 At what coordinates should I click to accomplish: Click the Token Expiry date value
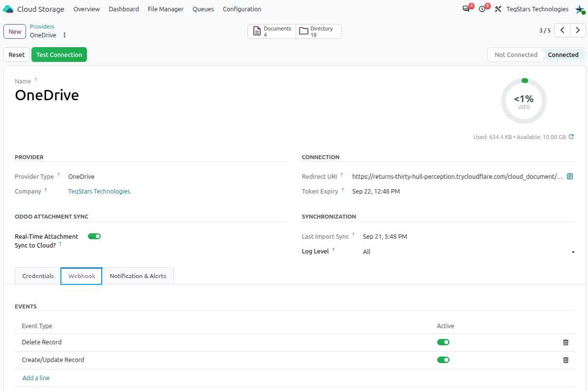pos(376,191)
